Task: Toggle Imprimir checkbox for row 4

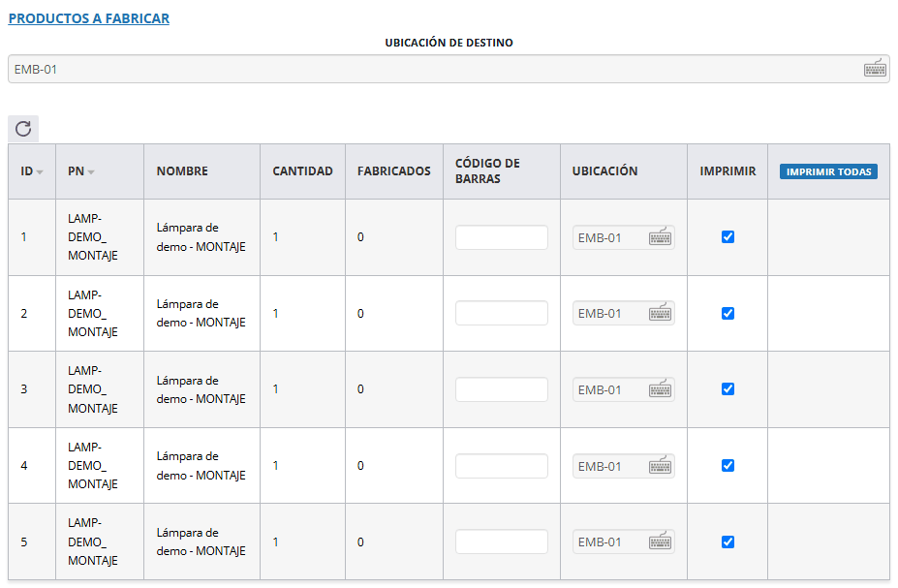Action: [728, 466]
